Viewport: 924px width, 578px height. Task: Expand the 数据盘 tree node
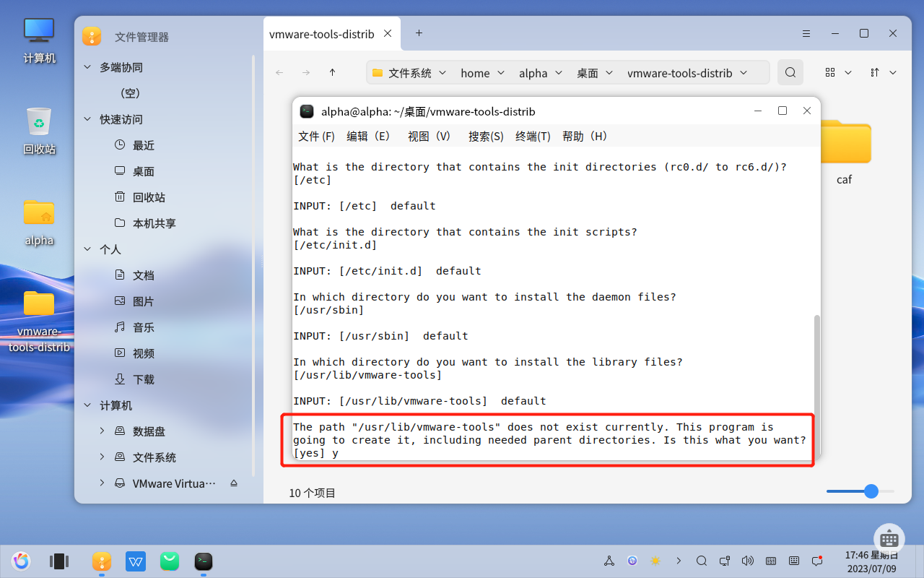102,431
